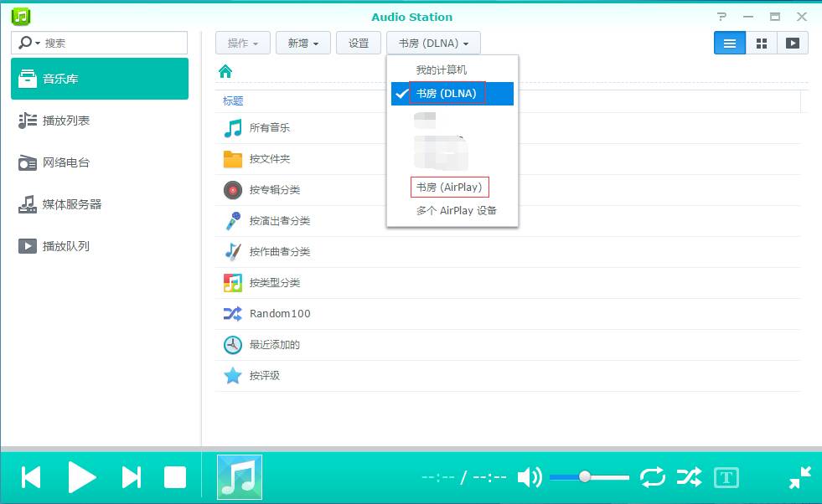This screenshot has width=822, height=504.
Task: Adjust the volume slider
Action: coord(589,477)
